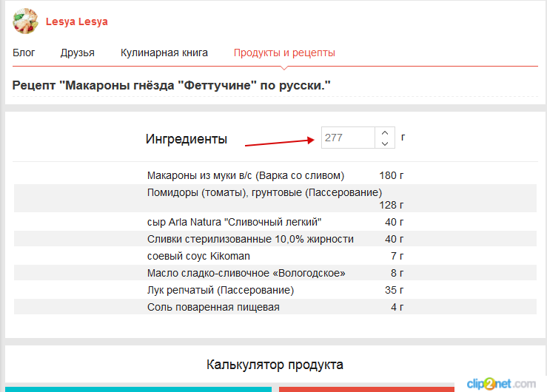Open the Друзья tab
This screenshot has height=392, width=547.
tap(77, 53)
